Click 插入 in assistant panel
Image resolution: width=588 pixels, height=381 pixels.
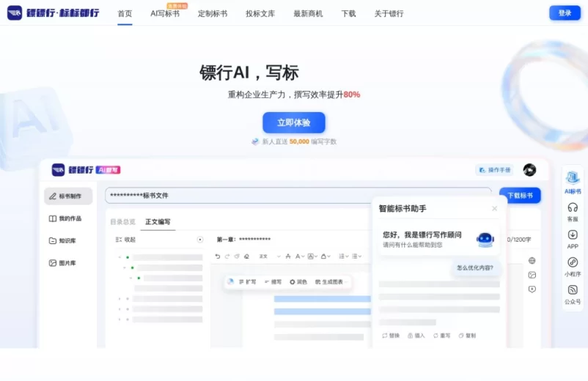click(416, 336)
